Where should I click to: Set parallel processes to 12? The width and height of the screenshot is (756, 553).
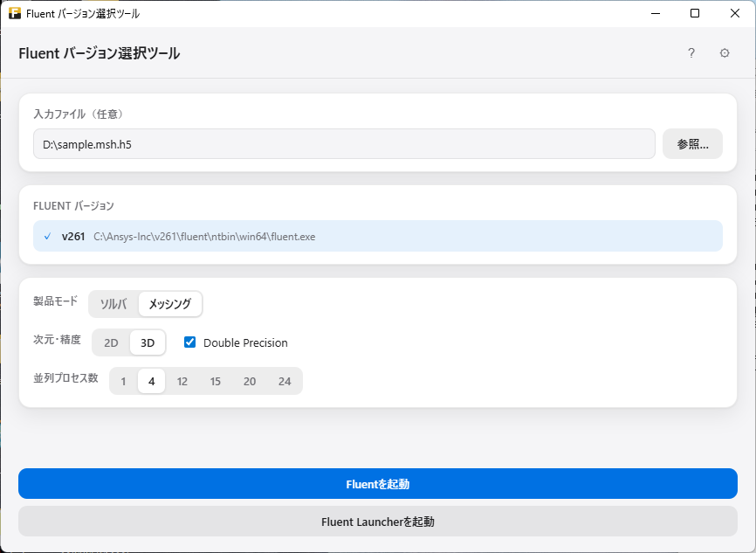(x=182, y=381)
